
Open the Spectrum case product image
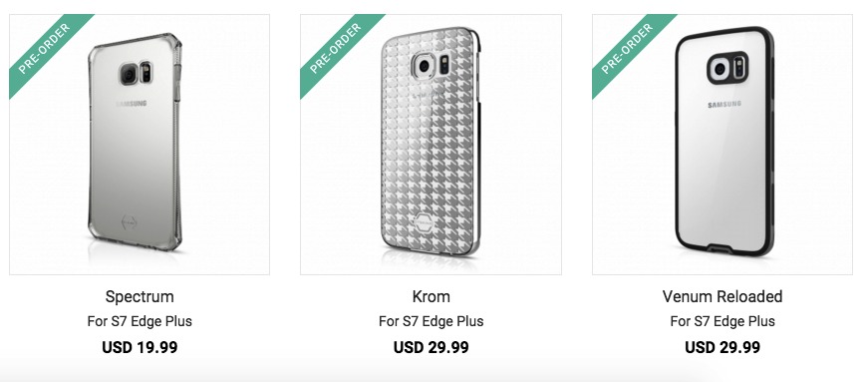[140, 145]
